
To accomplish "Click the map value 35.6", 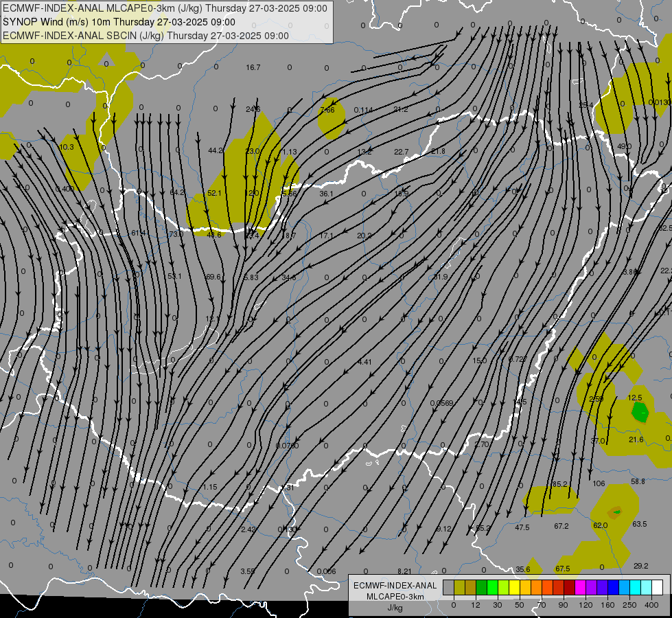I will pos(523,569).
